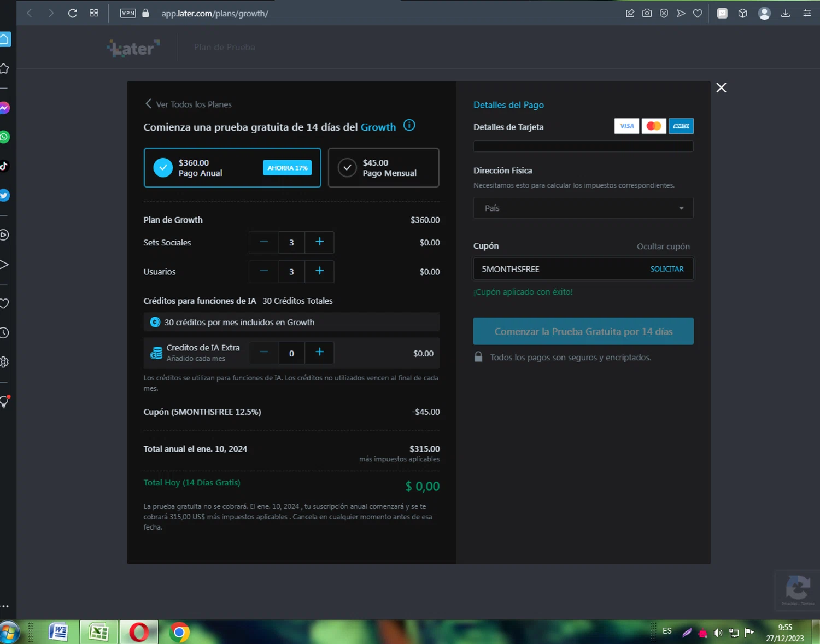The height and width of the screenshot is (644, 820).
Task: Increase Creditos de IA Extra count
Action: click(x=319, y=353)
